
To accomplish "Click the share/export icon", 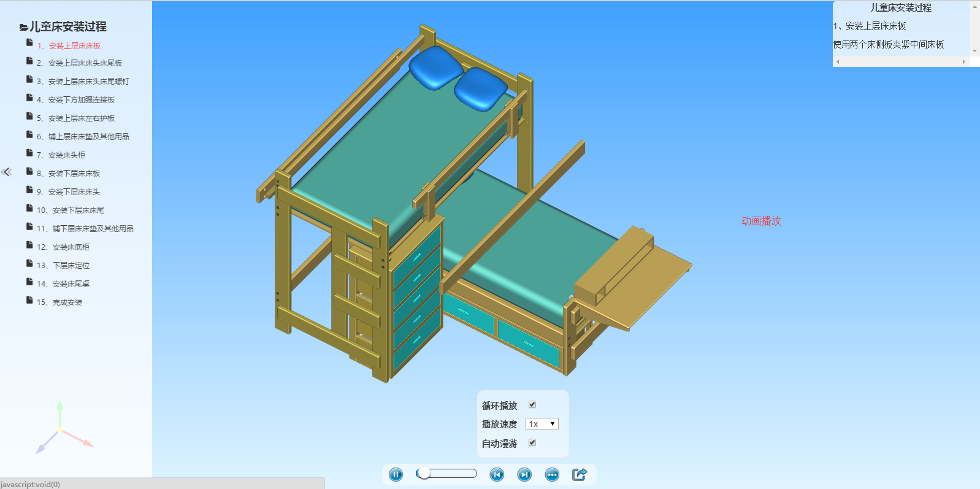I will (x=580, y=474).
